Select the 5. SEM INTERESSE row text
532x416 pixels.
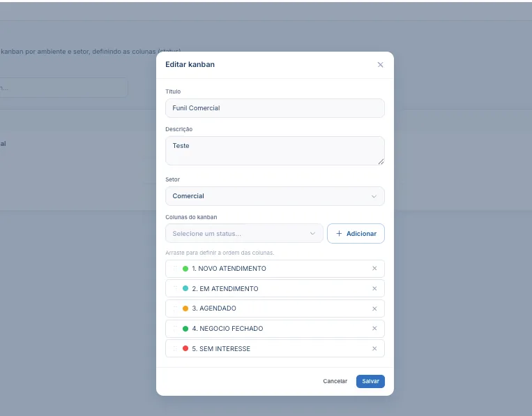click(x=221, y=348)
